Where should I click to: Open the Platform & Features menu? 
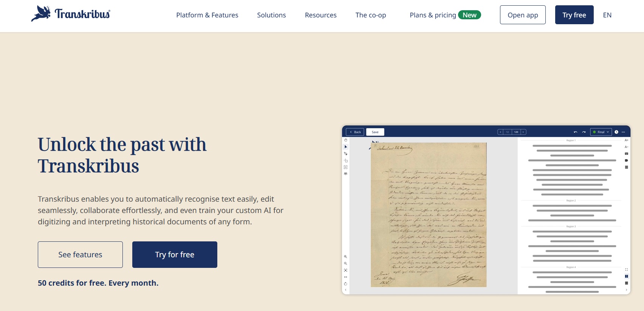tap(207, 15)
